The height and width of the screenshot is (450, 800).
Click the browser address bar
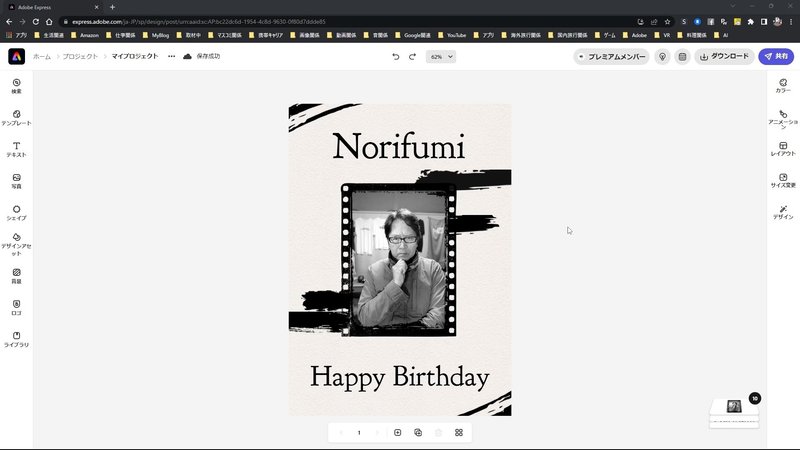pos(347,22)
